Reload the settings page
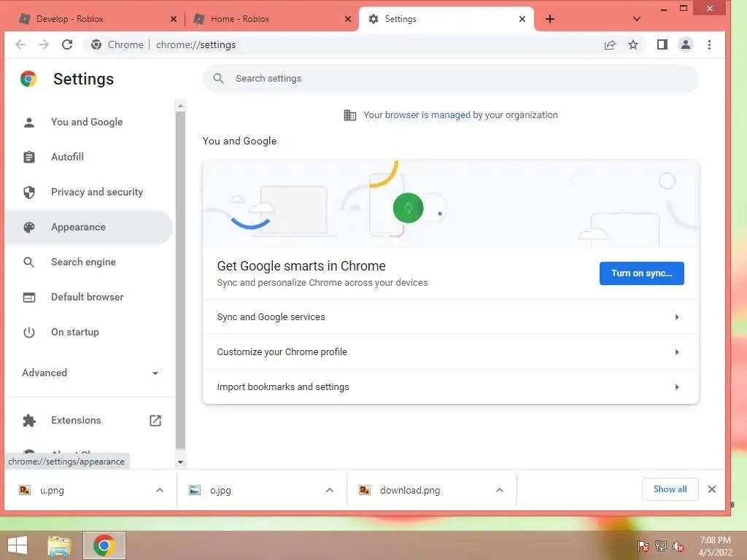This screenshot has height=560, width=747. (x=67, y=44)
